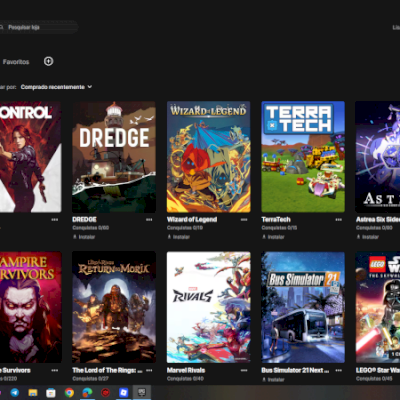Click install icon under Wizard of Legend
The width and height of the screenshot is (400, 400).
click(x=169, y=237)
